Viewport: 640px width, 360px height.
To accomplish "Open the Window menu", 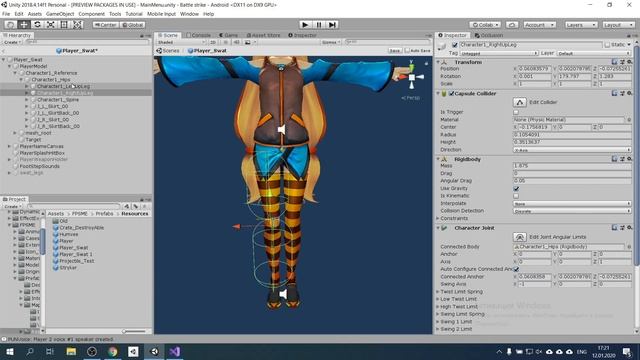I will [189, 14].
